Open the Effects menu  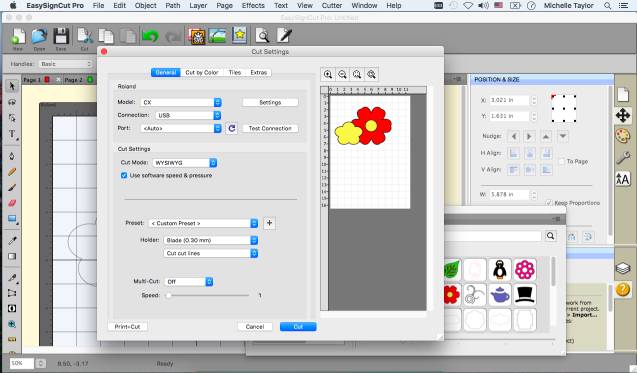(253, 6)
